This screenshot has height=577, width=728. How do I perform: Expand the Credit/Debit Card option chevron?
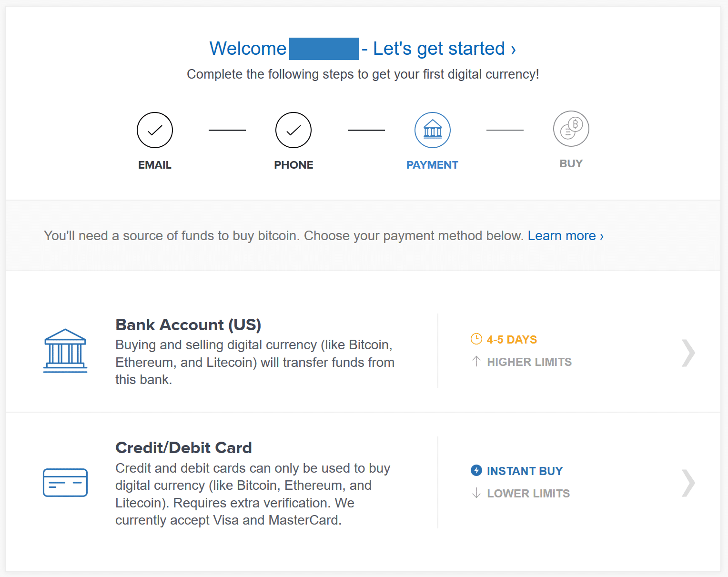[x=688, y=483]
